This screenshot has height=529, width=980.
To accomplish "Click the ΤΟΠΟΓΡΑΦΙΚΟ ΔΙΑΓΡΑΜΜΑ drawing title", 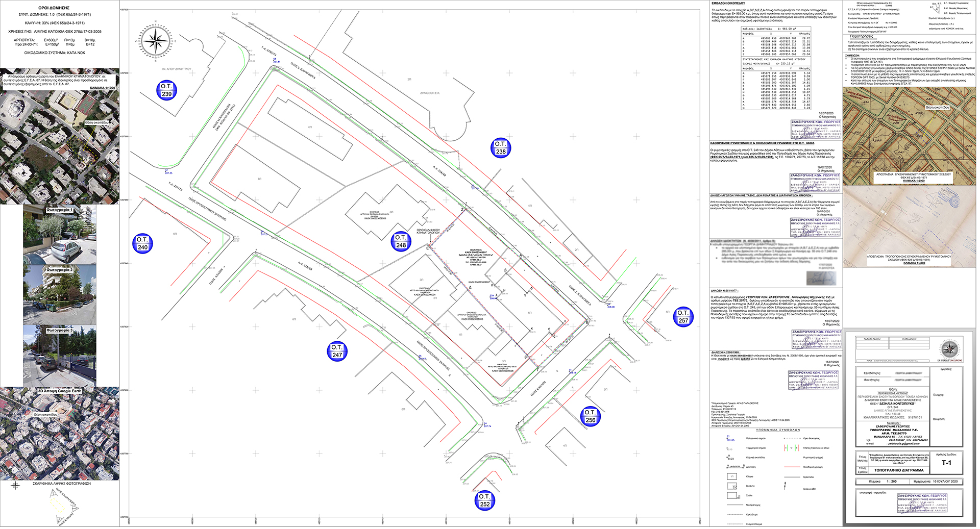I will pos(899,470).
